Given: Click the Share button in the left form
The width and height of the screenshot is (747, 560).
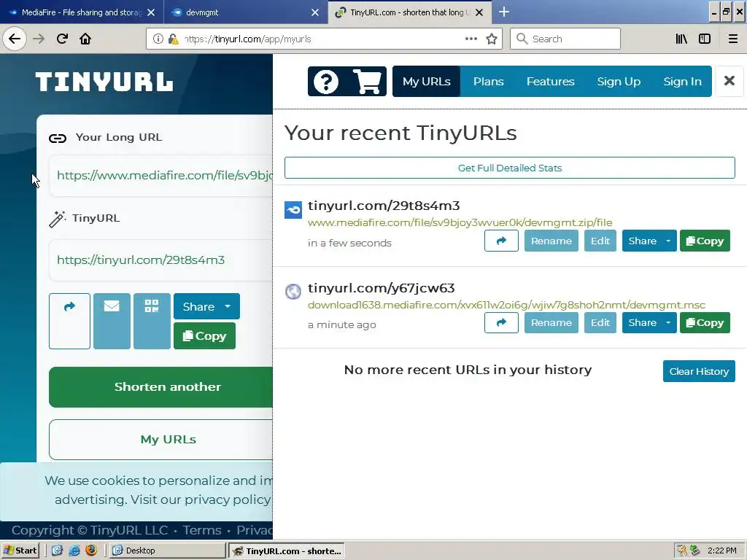Looking at the screenshot, I should tap(198, 306).
